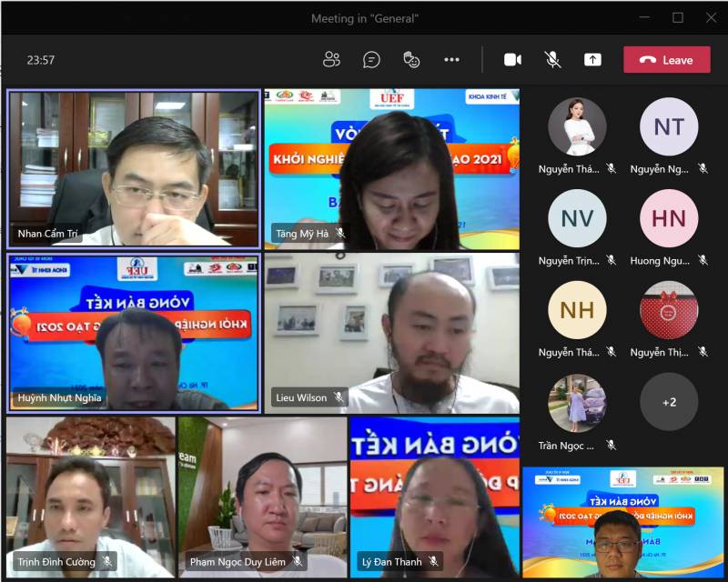
Task: Select Lieu Wilson video tile
Action: 391,332
